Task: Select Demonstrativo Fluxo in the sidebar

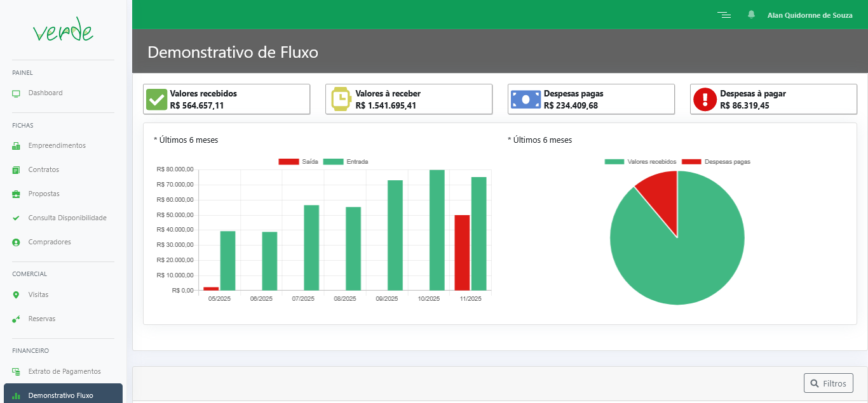Action: pos(60,395)
